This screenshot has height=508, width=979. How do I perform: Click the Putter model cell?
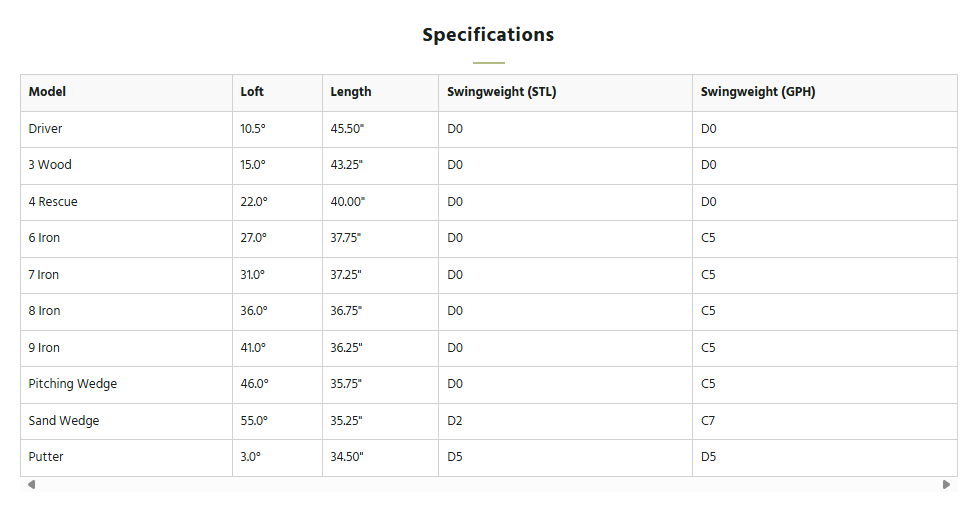(127, 457)
